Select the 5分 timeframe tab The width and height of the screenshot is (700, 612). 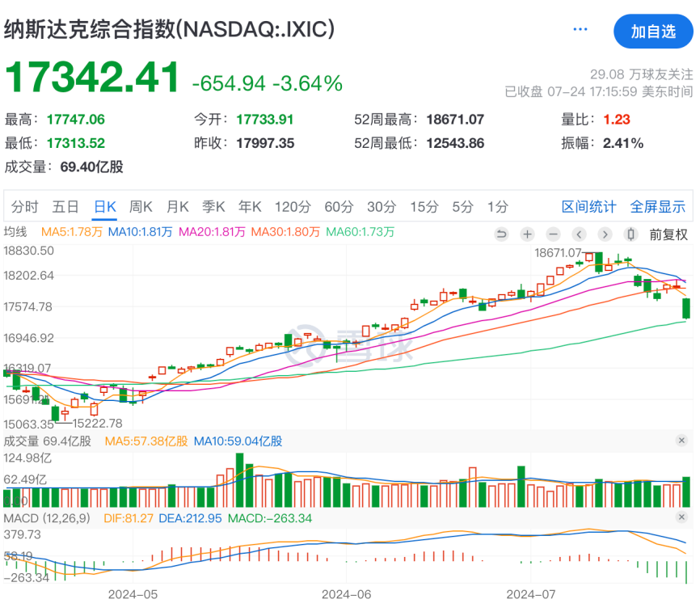click(x=462, y=207)
